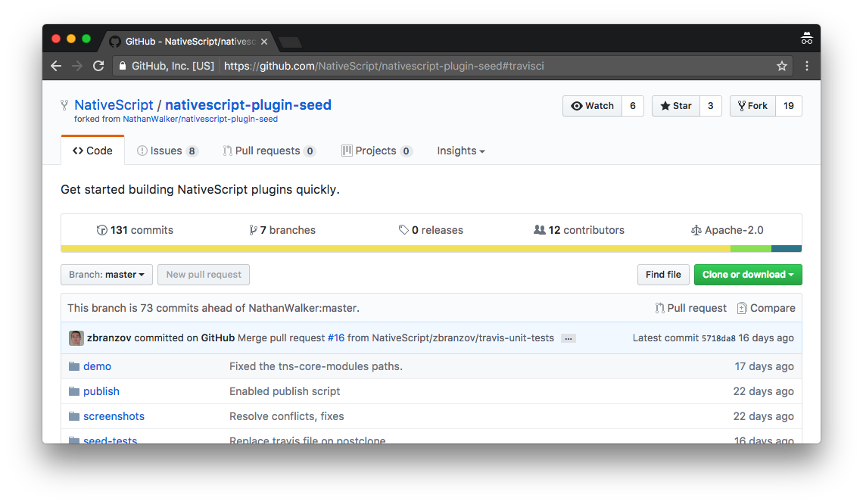This screenshot has height=504, width=863.
Task: Click the Apache-2.0 license scale icon
Action: click(x=696, y=229)
